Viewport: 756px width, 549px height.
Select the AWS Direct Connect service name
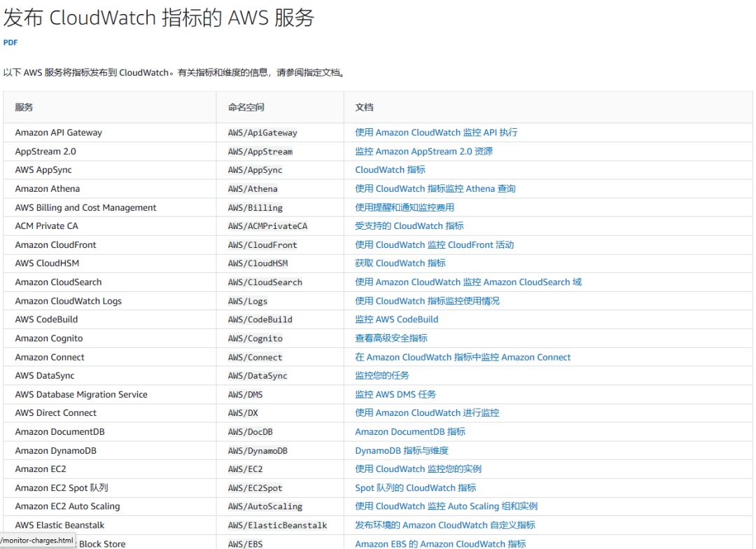point(55,413)
